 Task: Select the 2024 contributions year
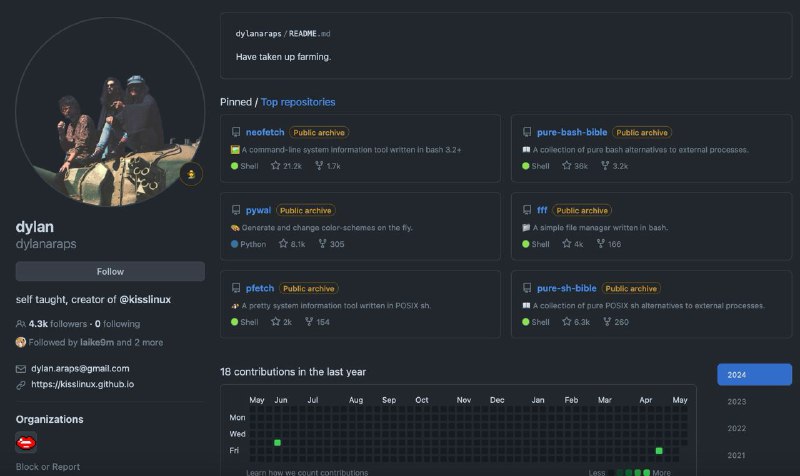click(754, 375)
